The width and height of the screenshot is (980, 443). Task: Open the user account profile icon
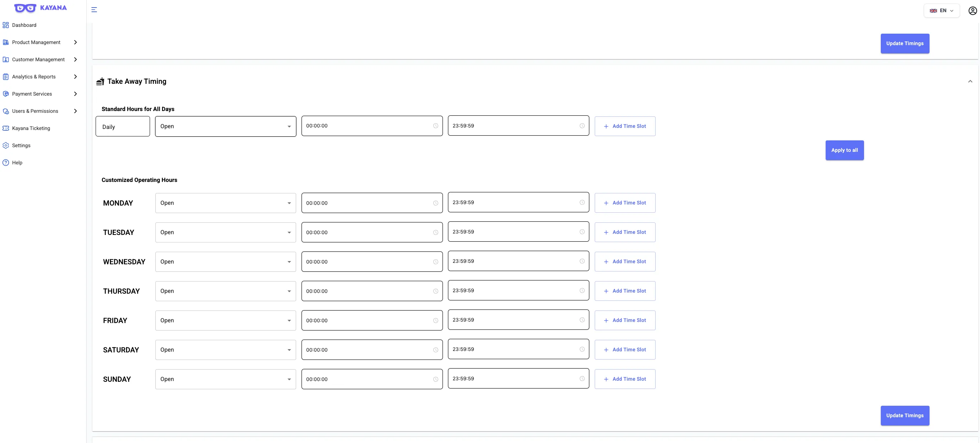pos(972,11)
